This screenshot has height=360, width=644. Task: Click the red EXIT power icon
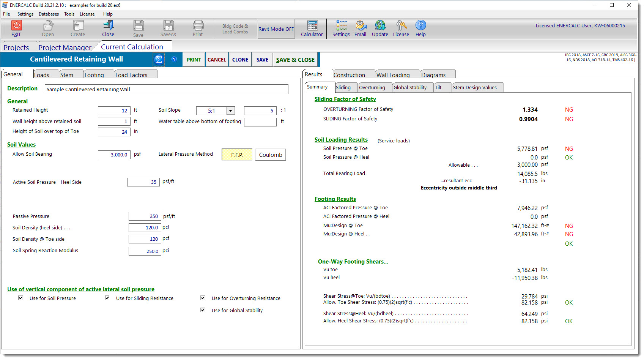[16, 25]
